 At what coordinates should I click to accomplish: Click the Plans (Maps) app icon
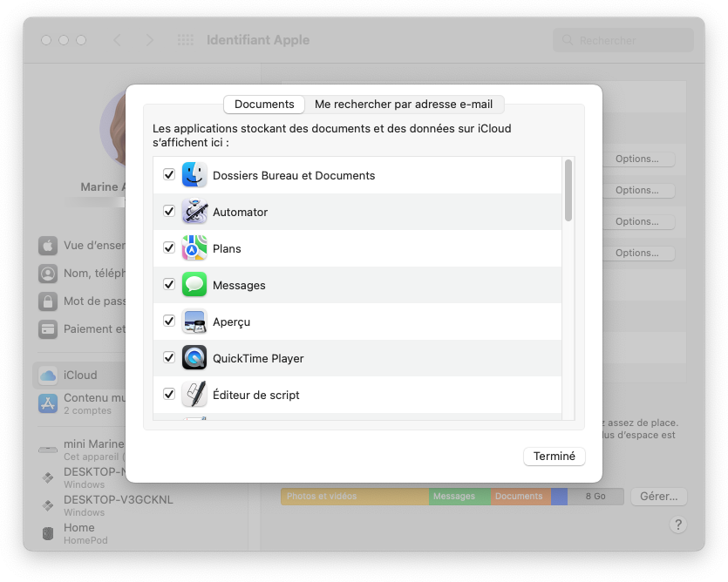click(x=194, y=247)
